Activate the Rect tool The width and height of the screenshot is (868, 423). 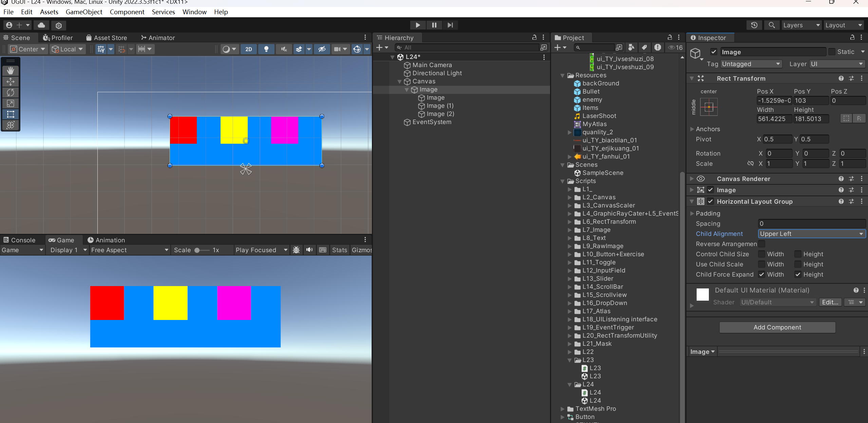pos(11,114)
